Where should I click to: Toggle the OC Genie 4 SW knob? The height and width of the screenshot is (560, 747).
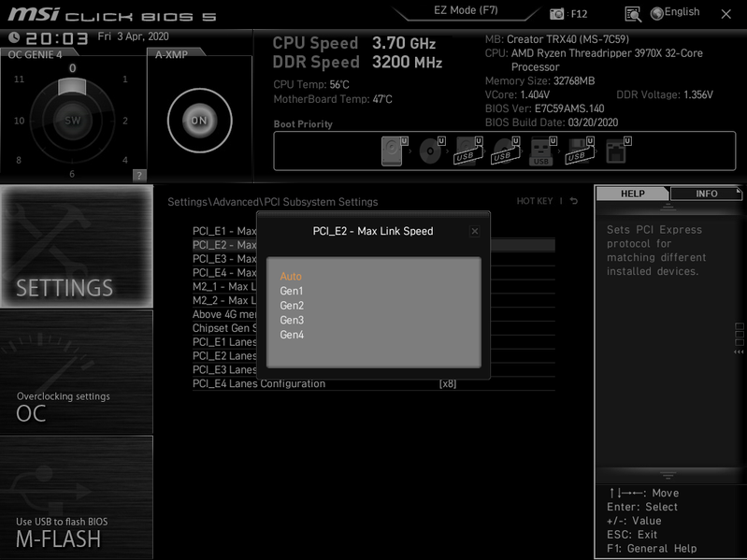pyautogui.click(x=72, y=121)
